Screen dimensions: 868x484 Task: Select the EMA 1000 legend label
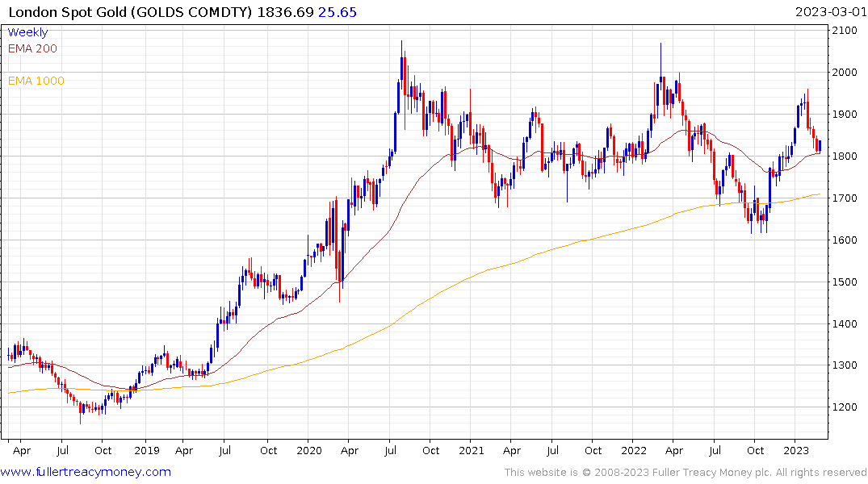pyautogui.click(x=36, y=81)
